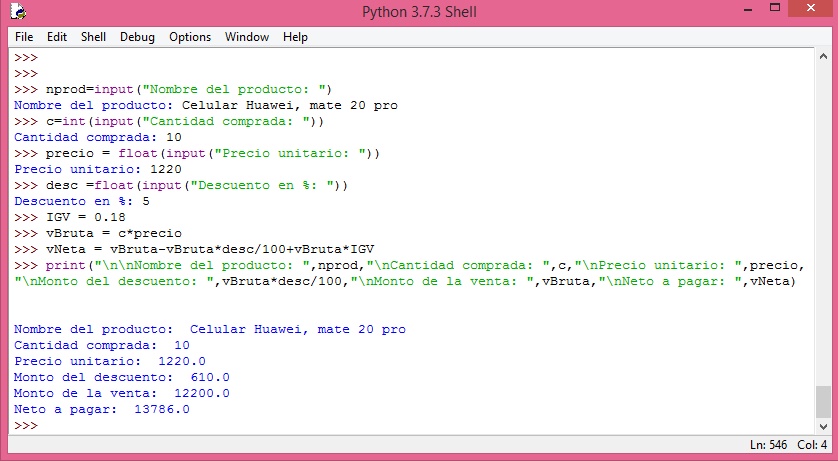Click output 'Neto a pagar: 13786.0'

coord(102,410)
